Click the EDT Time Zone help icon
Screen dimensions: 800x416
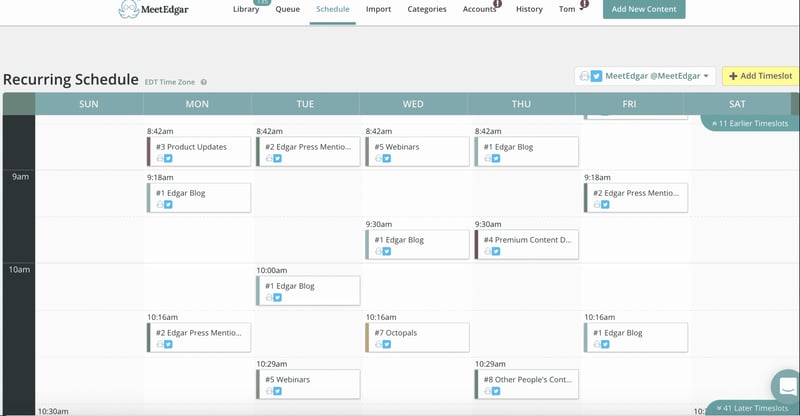coord(204,82)
